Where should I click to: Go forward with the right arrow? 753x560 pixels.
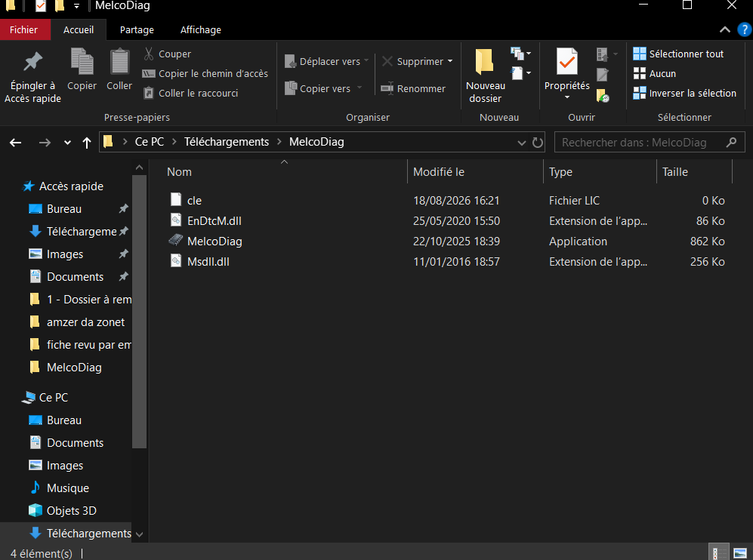pos(45,143)
